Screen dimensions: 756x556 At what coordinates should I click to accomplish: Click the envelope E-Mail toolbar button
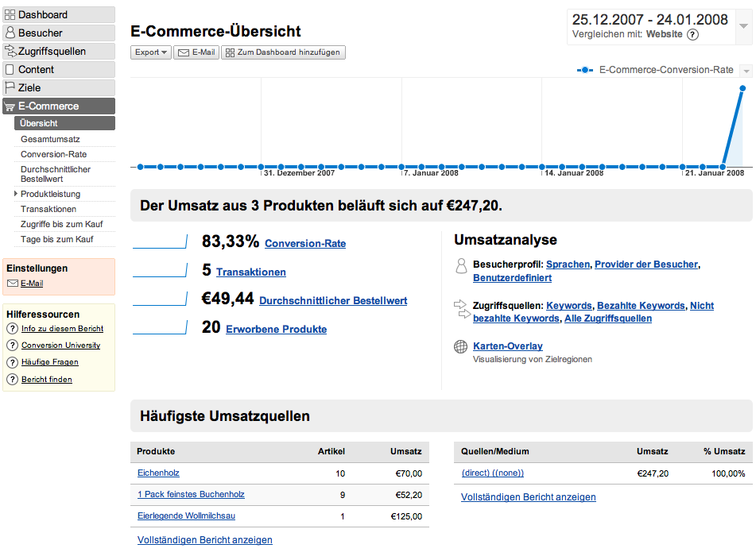click(196, 52)
